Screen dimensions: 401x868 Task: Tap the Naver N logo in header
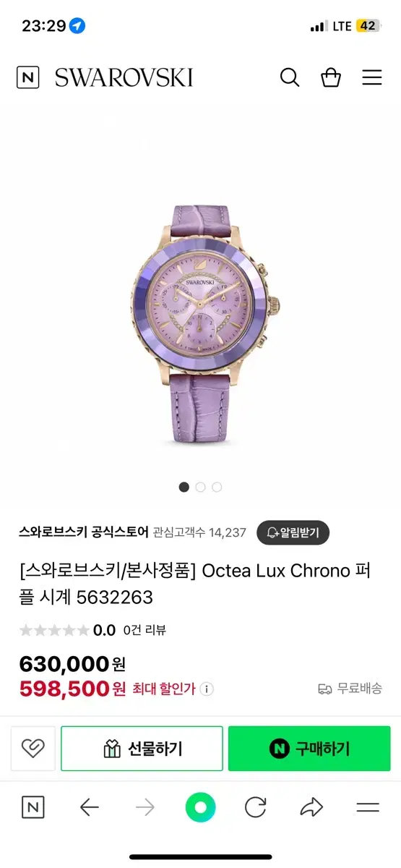click(28, 77)
